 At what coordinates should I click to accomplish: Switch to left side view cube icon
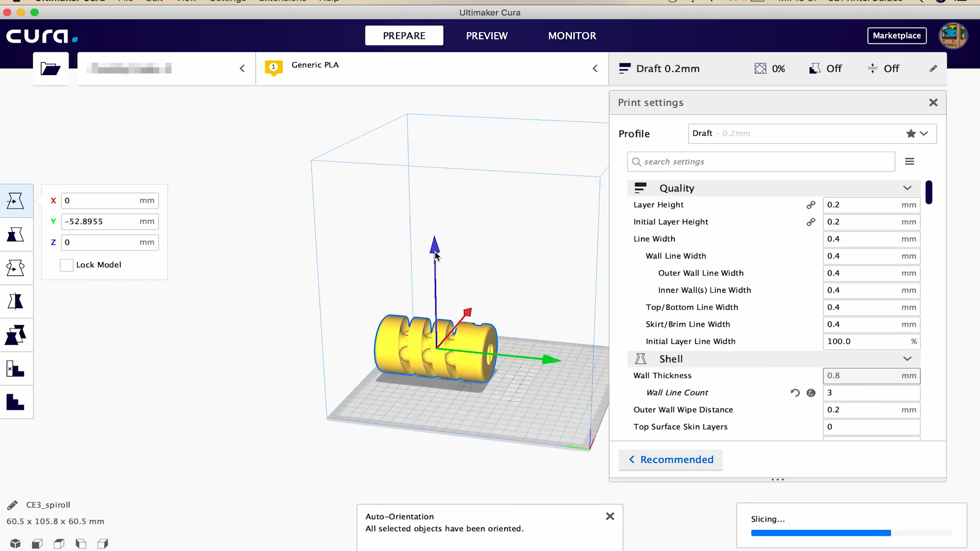81,543
